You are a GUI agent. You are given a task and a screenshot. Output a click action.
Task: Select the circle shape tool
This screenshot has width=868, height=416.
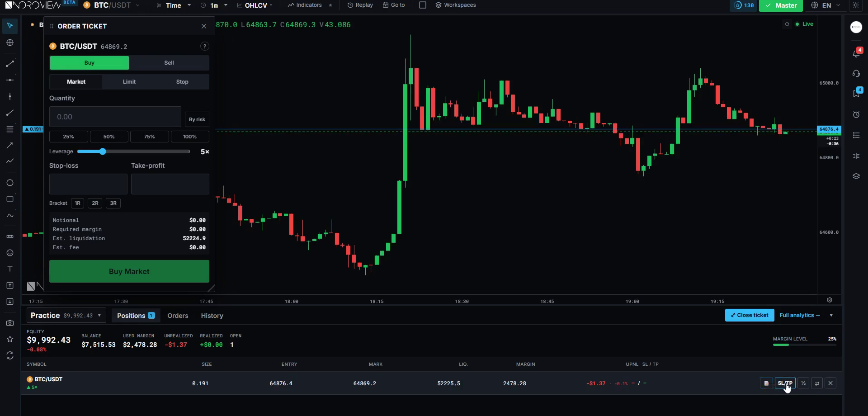tap(10, 183)
